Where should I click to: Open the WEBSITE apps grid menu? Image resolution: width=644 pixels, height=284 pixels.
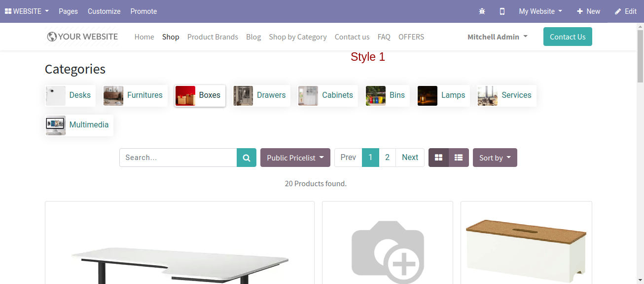pyautogui.click(x=27, y=11)
